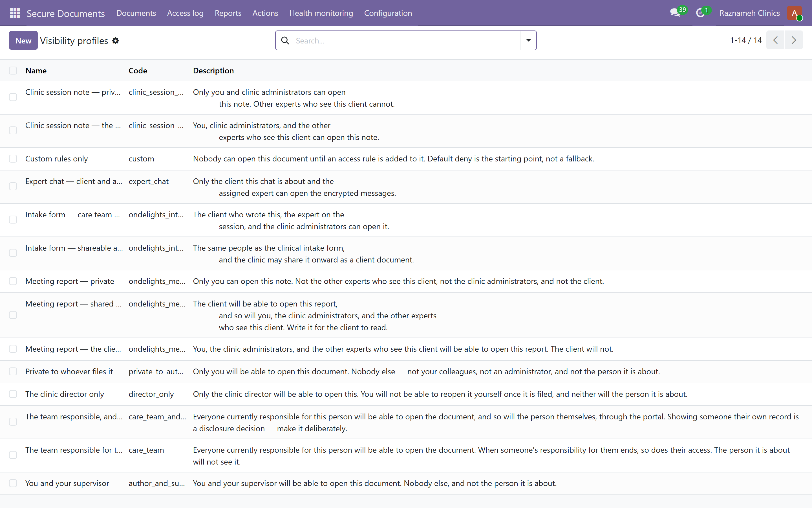
Task: Click the custom code cell
Action: point(141,159)
